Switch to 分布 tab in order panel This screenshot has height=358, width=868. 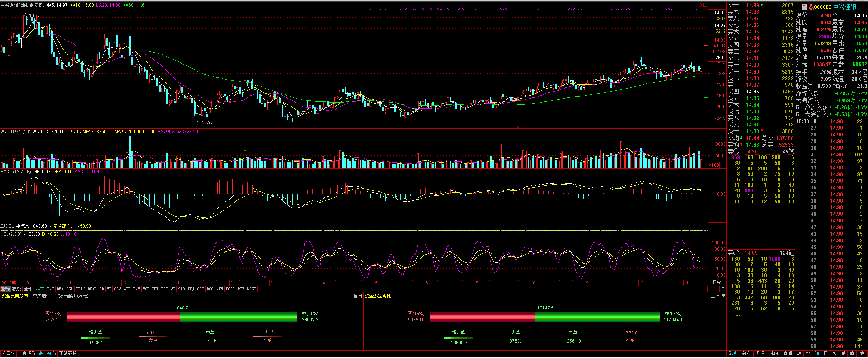(x=746, y=354)
